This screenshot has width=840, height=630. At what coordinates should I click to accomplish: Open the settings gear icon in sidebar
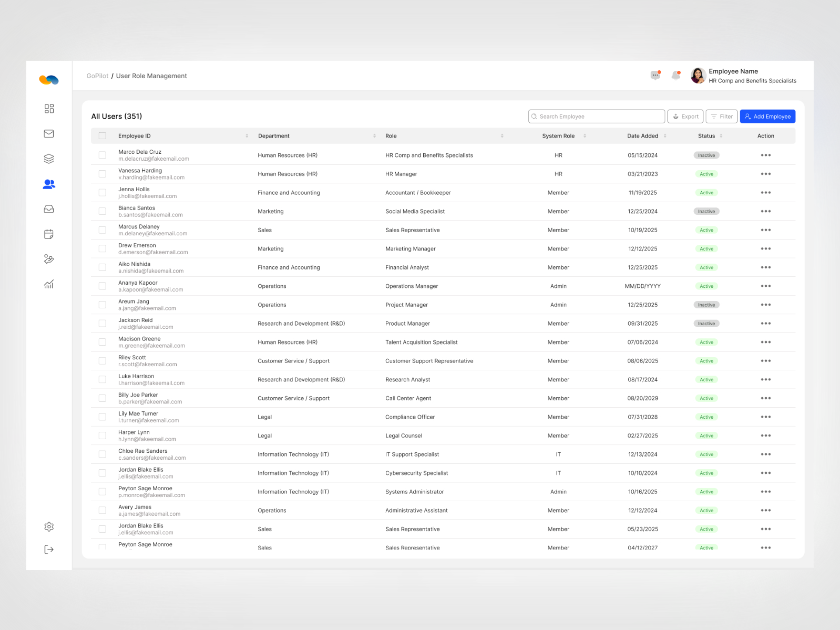[x=49, y=527]
